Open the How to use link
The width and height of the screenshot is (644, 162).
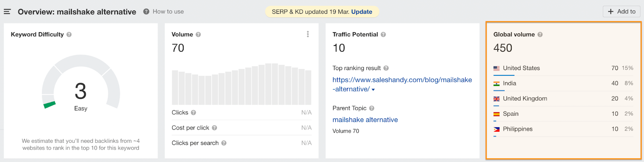click(168, 12)
